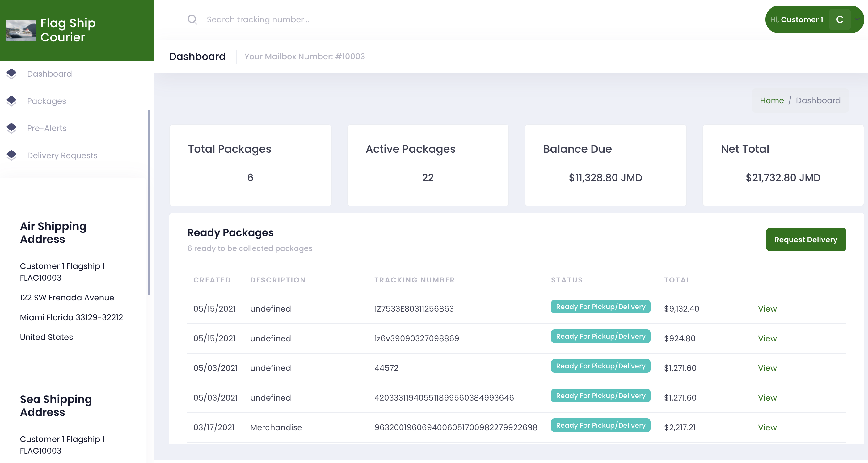
Task: Click the Flag Ship Courier logo image
Action: [21, 30]
